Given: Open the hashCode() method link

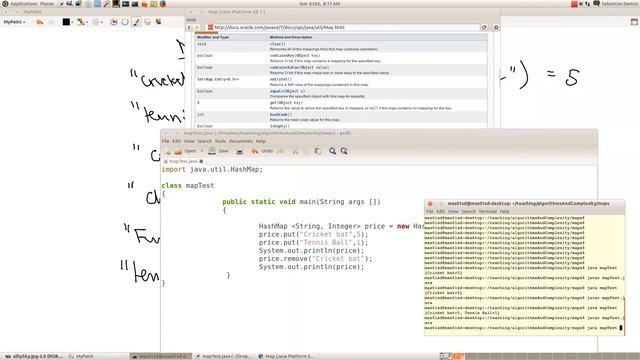Looking at the screenshot, I should coord(281,115).
